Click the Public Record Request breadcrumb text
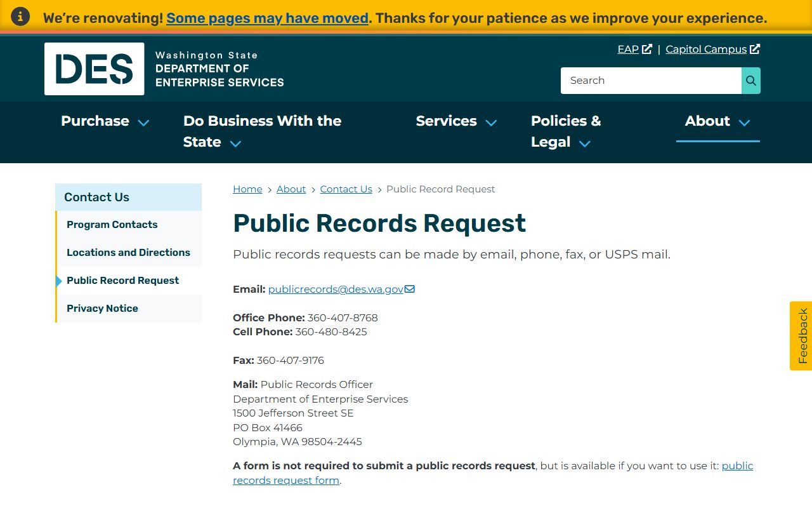The height and width of the screenshot is (508, 812). pos(441,189)
